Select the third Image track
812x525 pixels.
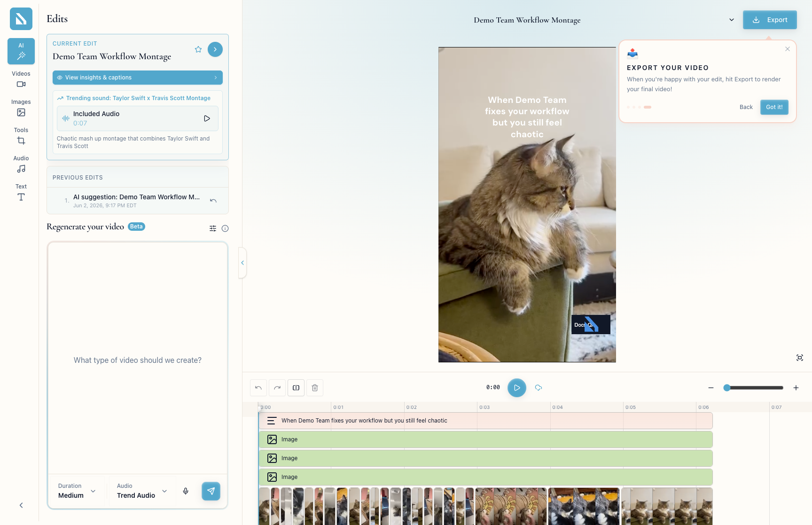(486, 477)
